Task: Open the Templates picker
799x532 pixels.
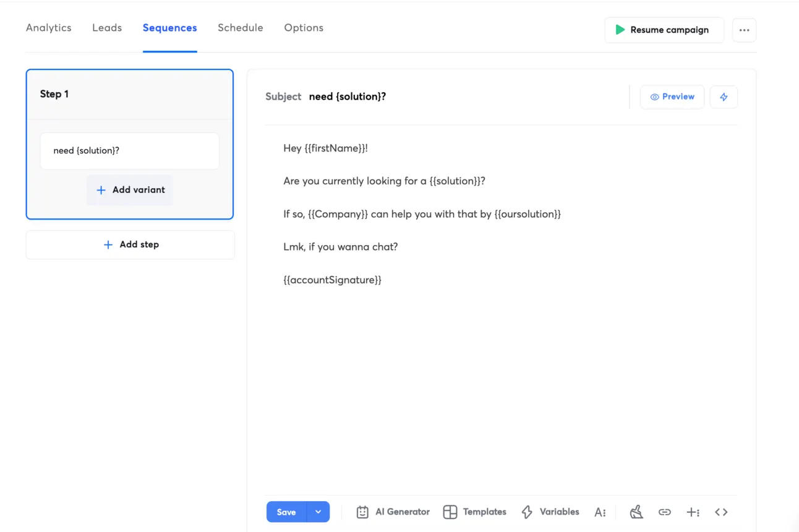Action: [x=475, y=512]
